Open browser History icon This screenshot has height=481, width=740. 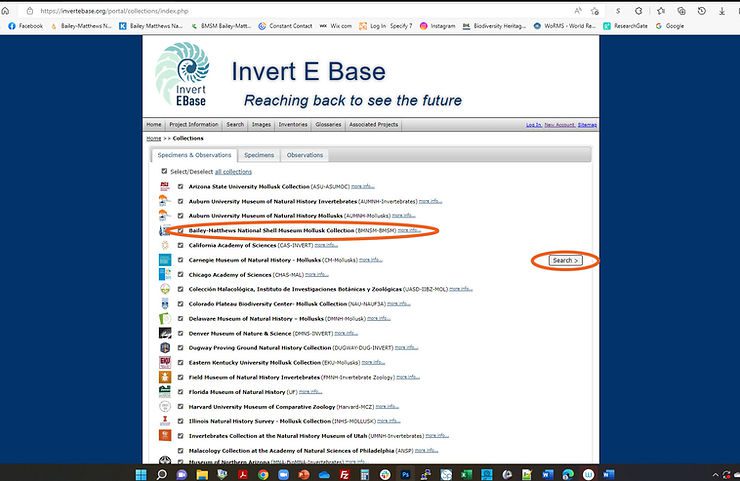(x=702, y=10)
